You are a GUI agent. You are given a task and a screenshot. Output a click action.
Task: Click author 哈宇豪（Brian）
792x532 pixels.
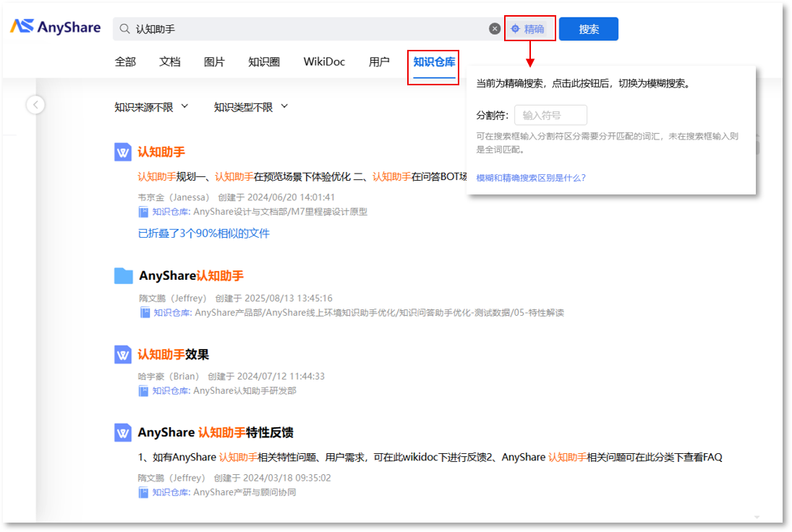[x=169, y=377]
